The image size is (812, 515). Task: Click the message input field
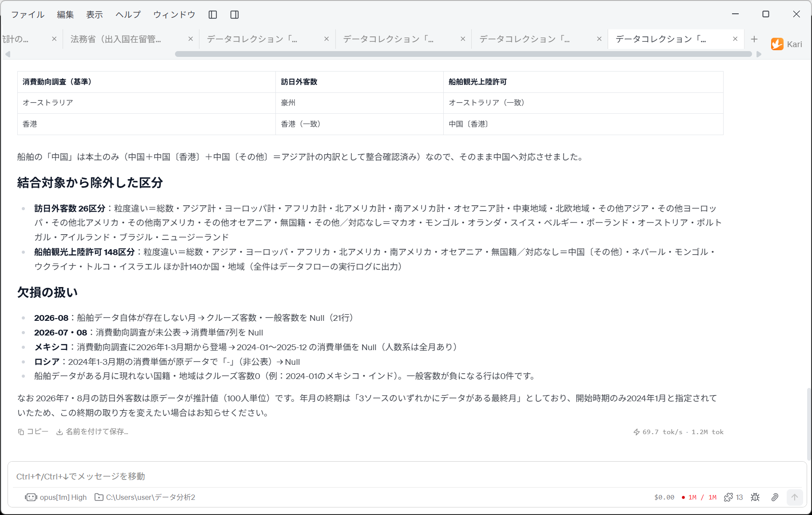coord(407,476)
